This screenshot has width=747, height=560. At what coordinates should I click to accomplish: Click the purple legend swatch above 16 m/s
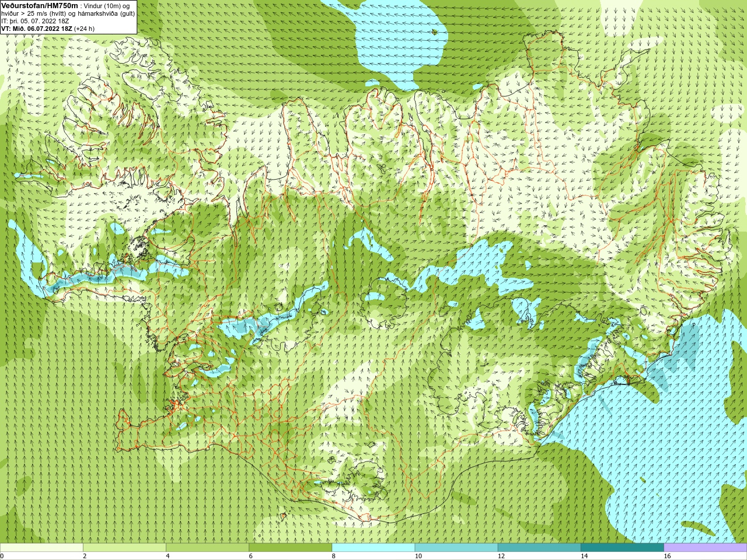(706, 548)
